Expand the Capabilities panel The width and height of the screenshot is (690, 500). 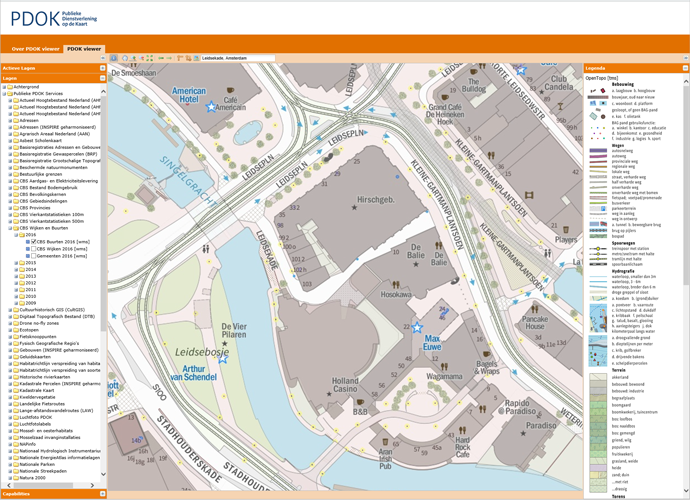103,494
